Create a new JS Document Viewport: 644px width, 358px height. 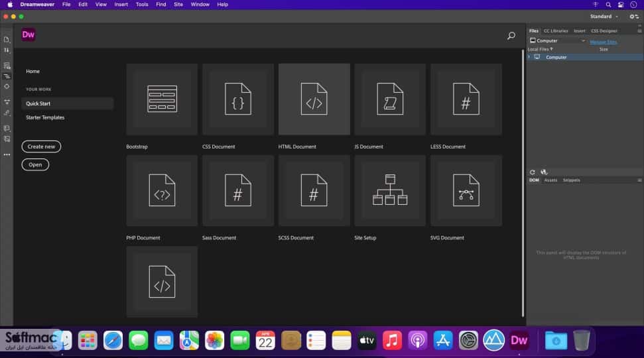coord(390,99)
